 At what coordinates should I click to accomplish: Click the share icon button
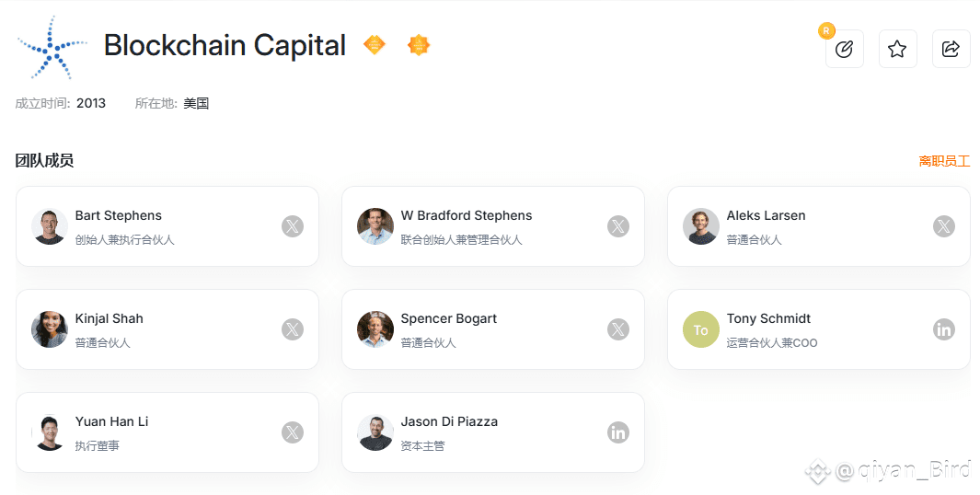click(x=951, y=50)
